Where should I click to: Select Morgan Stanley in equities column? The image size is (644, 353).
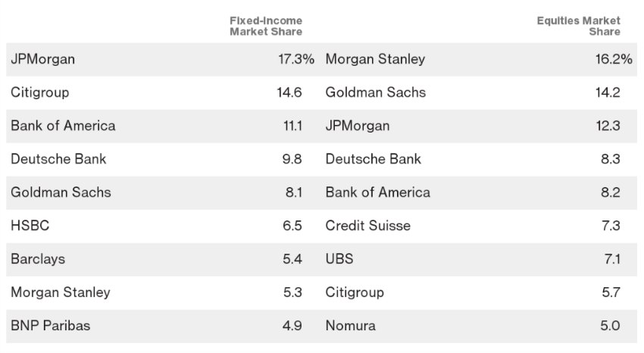tap(375, 59)
